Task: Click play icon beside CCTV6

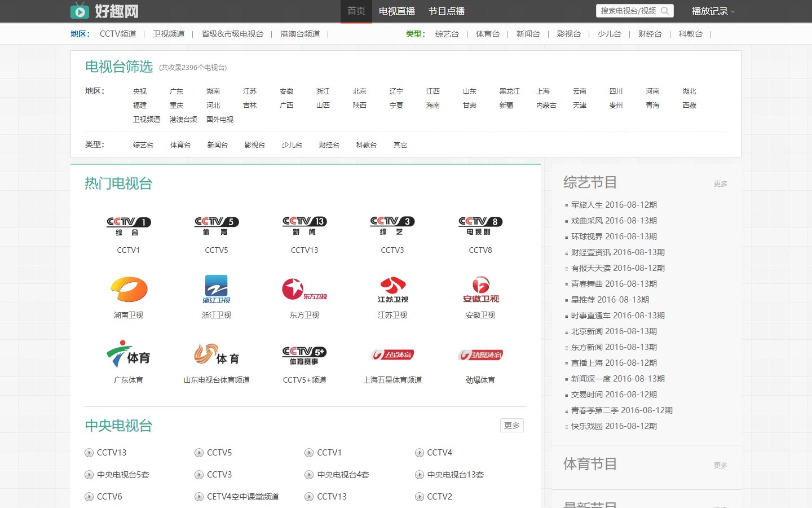Action: [x=89, y=497]
